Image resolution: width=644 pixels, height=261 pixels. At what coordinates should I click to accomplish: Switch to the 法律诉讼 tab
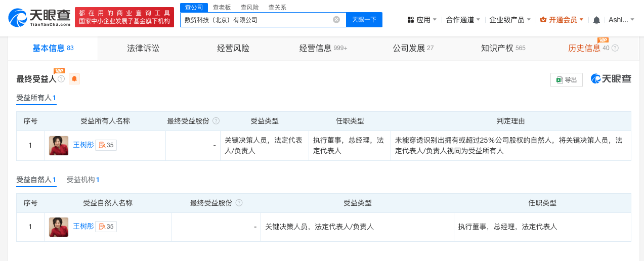coord(143,49)
